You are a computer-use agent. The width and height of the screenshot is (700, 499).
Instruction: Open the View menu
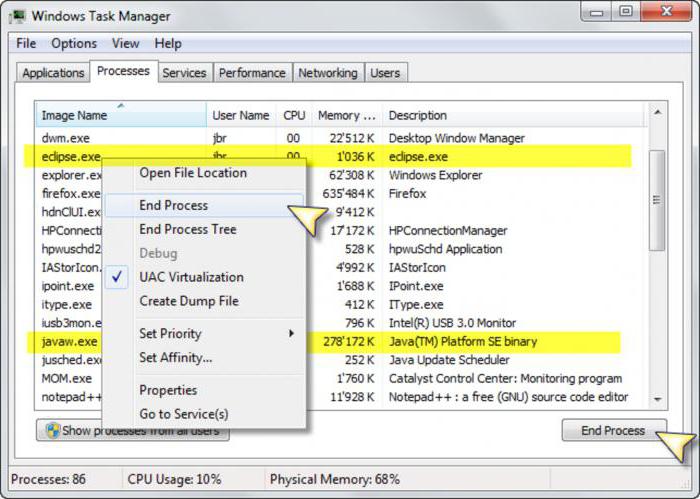pyautogui.click(x=125, y=43)
